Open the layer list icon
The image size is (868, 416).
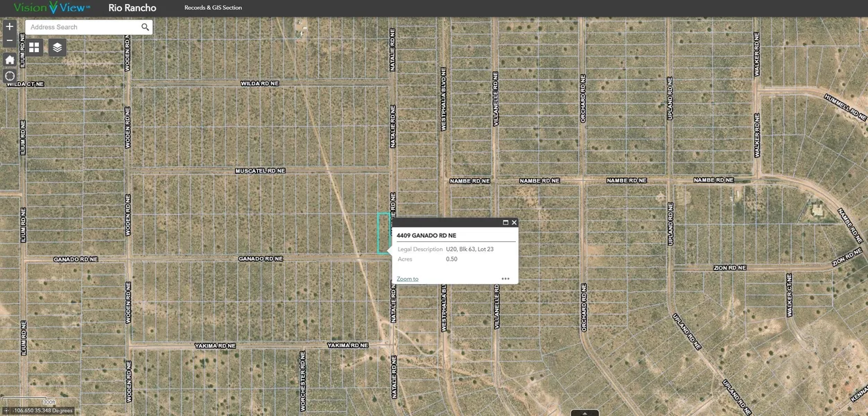click(x=58, y=47)
